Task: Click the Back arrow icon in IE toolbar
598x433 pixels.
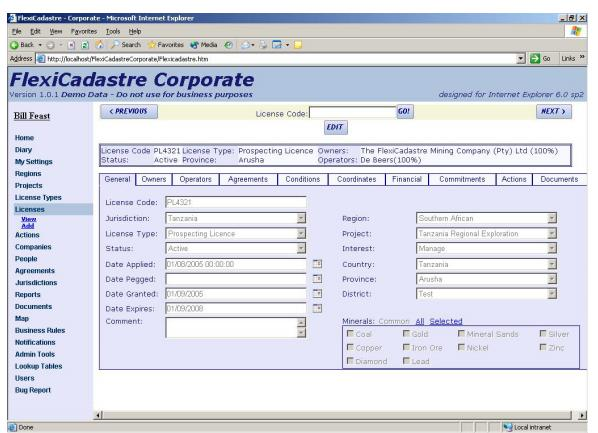Action: pos(14,45)
